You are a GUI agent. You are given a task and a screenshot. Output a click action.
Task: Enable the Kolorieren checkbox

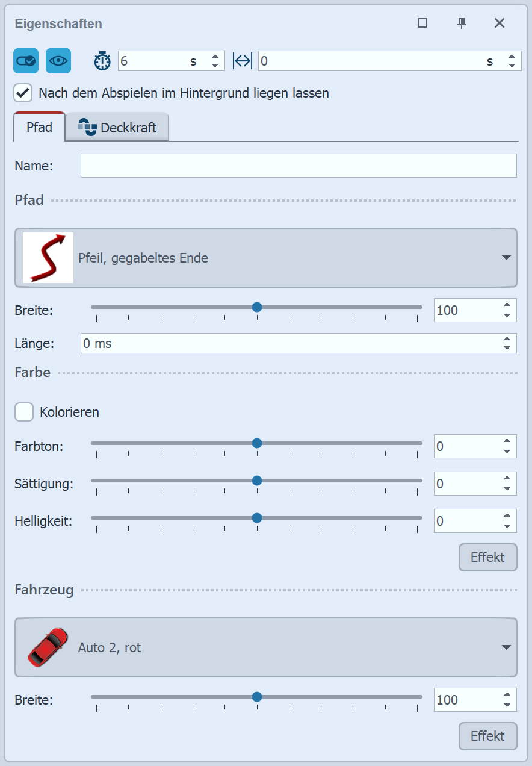(x=24, y=413)
